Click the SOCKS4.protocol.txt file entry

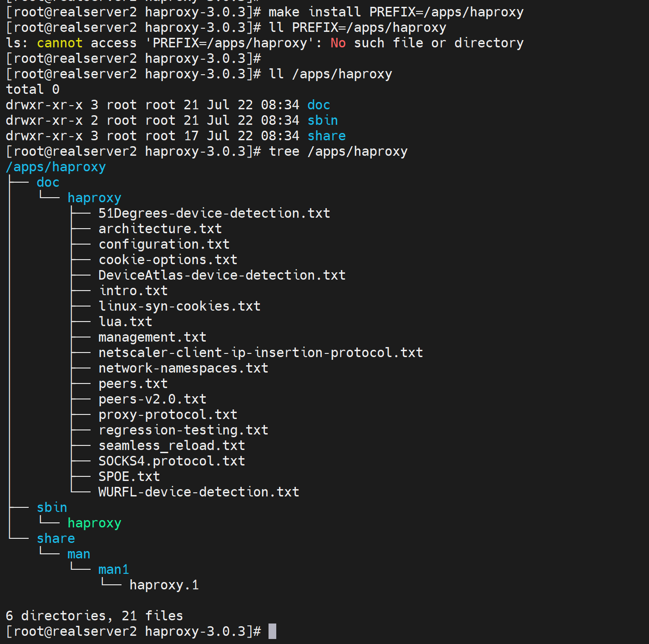tap(172, 461)
